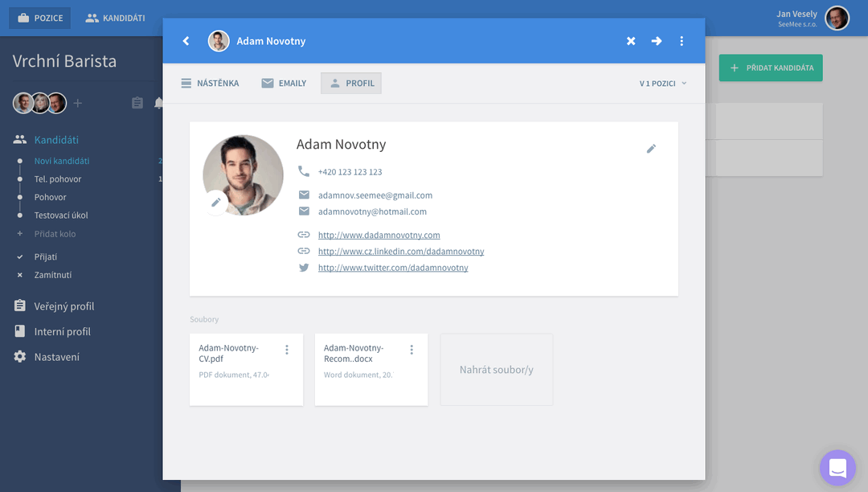Screen dimensions: 868x492
Task: Edit the profile photo with pencil button
Action: tap(216, 202)
